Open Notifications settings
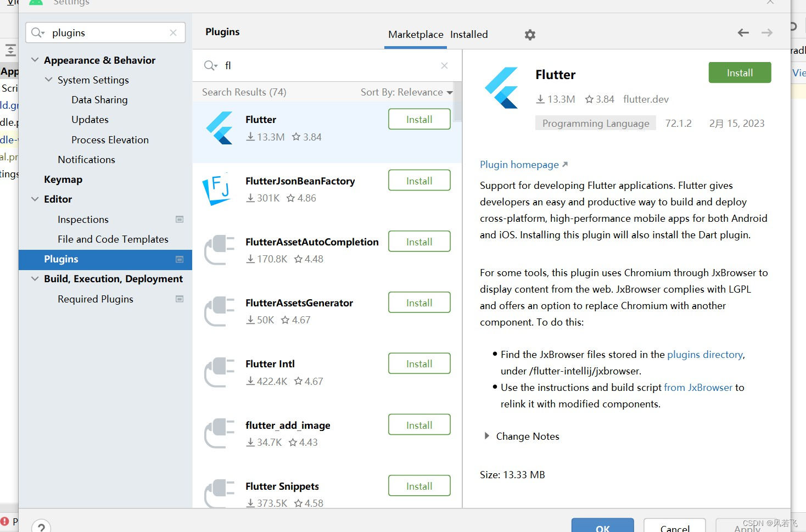806x532 pixels. [86, 159]
